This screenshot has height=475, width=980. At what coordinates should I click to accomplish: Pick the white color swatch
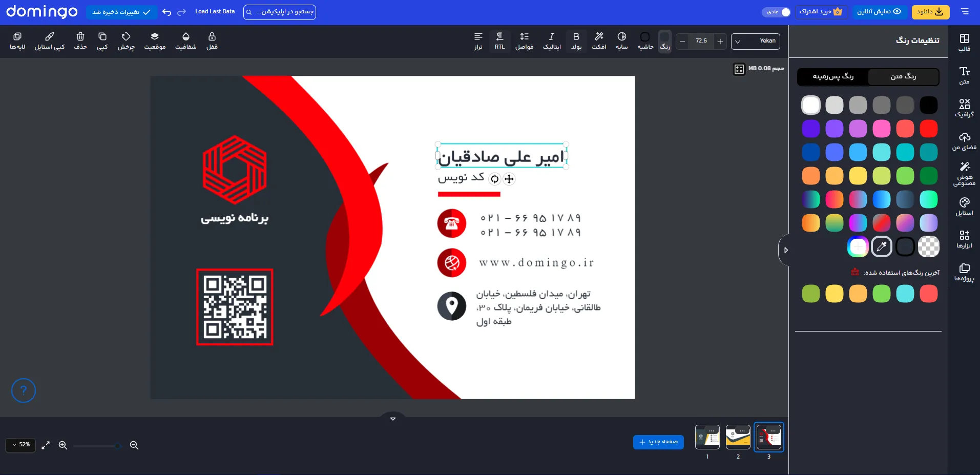(x=811, y=105)
